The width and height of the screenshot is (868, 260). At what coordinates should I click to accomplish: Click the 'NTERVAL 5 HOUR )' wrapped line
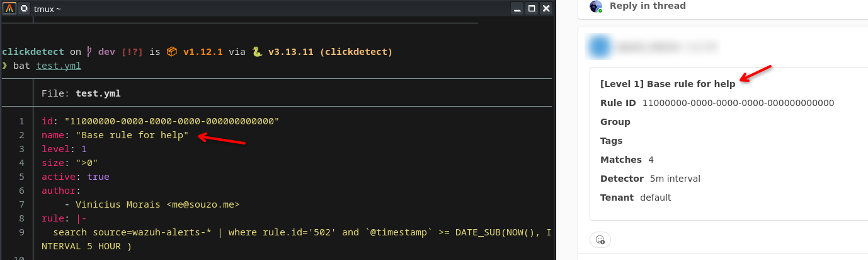coord(87,246)
